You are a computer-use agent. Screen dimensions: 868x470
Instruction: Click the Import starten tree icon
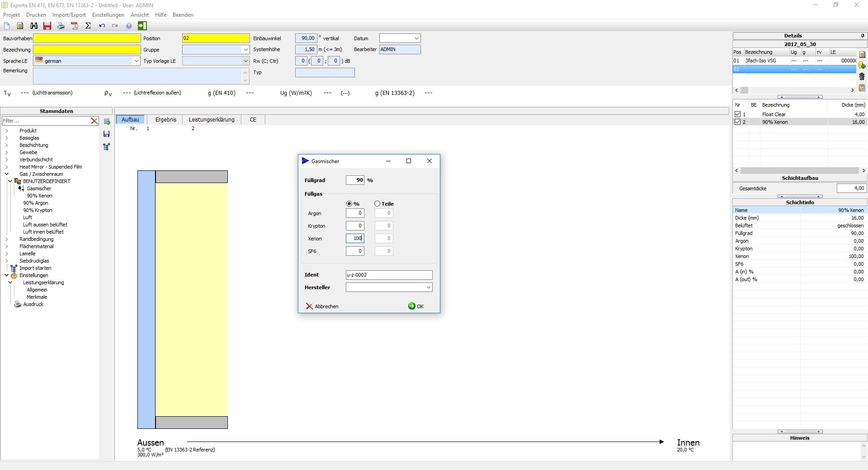tap(14, 268)
